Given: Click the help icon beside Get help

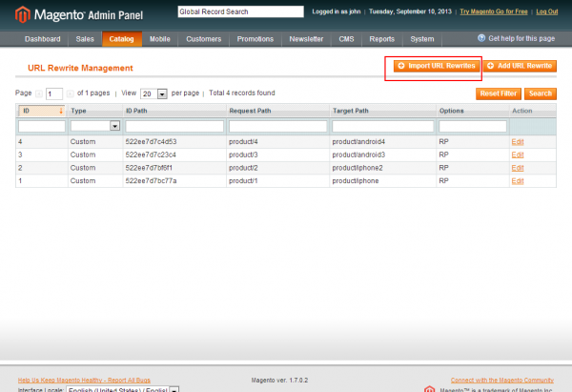Looking at the screenshot, I should coord(481,38).
